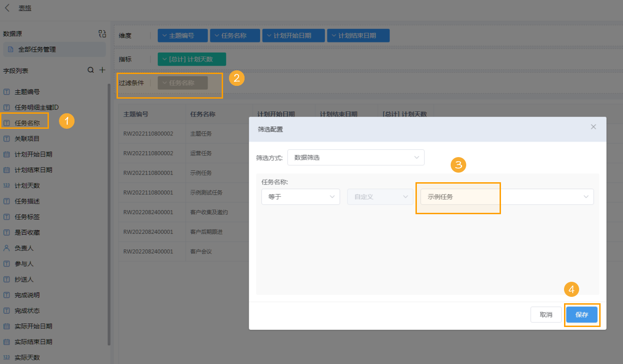Expand the 等于 condition dropdown

300,196
